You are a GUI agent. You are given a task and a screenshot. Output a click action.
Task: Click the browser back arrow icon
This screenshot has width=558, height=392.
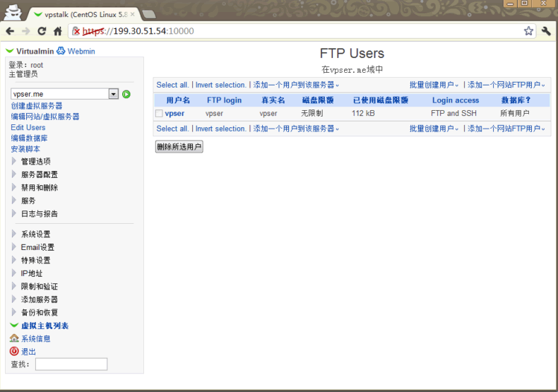coord(10,31)
